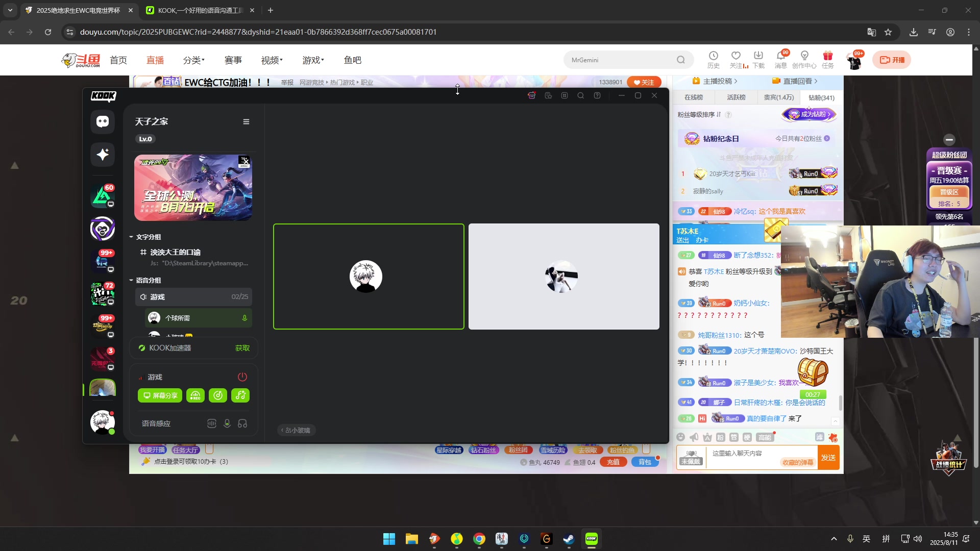
Task: Disconnect voice with red power icon
Action: (242, 377)
